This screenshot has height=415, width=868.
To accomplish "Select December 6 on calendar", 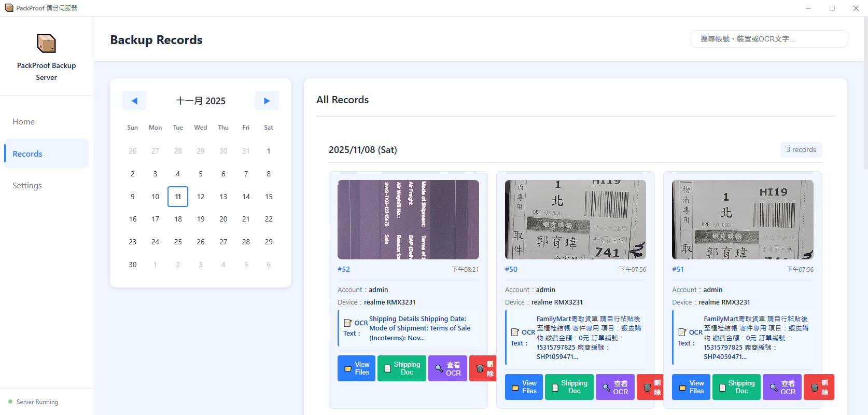I will (x=269, y=265).
